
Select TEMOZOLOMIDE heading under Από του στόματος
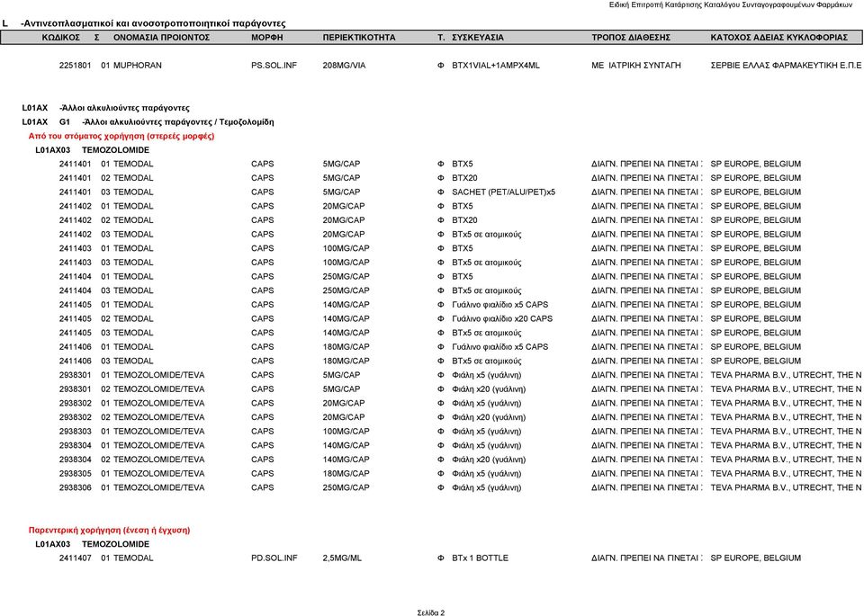pos(115,150)
